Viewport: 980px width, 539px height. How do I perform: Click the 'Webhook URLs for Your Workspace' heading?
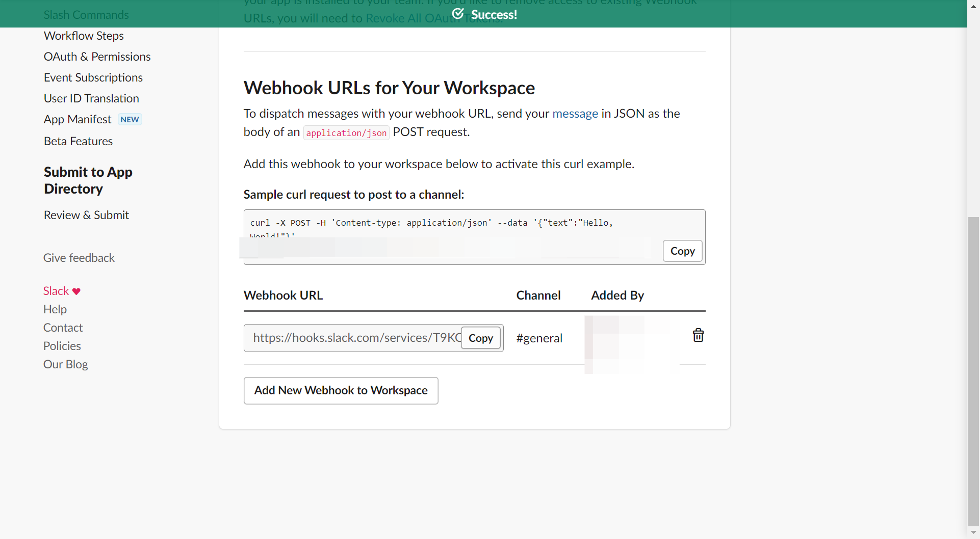click(x=389, y=88)
